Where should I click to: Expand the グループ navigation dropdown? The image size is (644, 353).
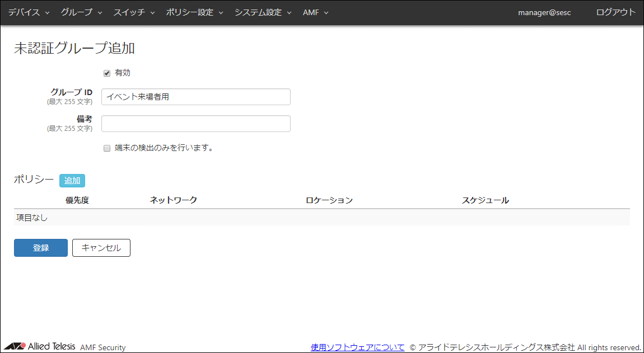click(81, 12)
